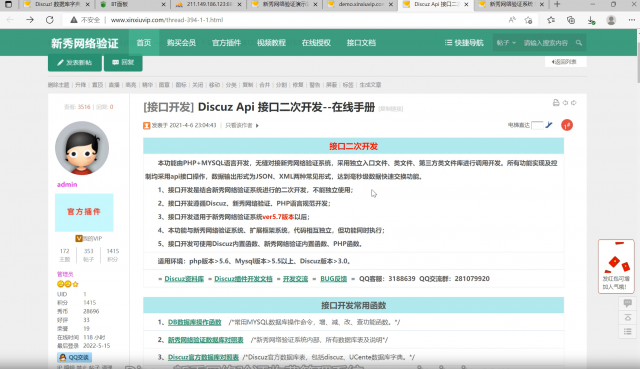Click the browser forward arrow
The width and height of the screenshot is (640, 369).
coord(30,20)
